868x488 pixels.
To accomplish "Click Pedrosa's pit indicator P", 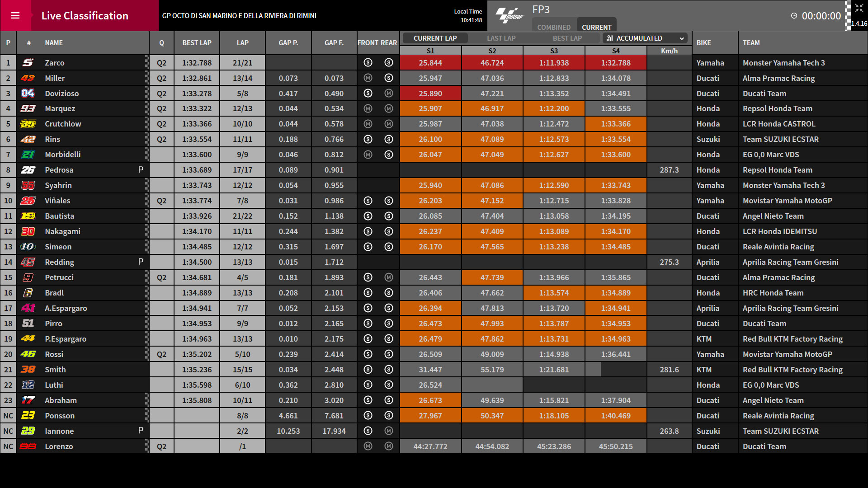I will click(x=141, y=169).
